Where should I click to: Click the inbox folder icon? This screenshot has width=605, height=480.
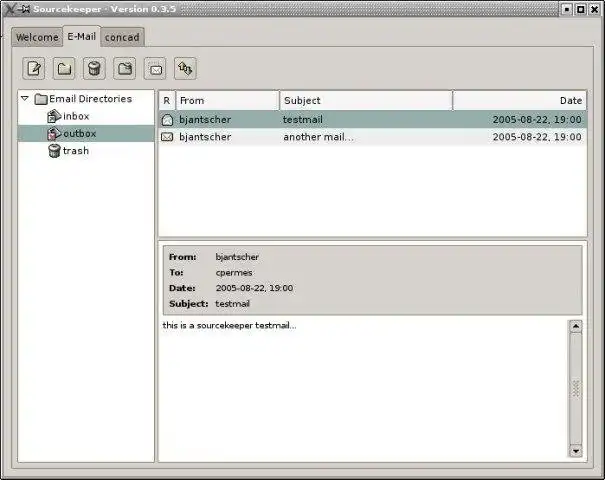54,116
